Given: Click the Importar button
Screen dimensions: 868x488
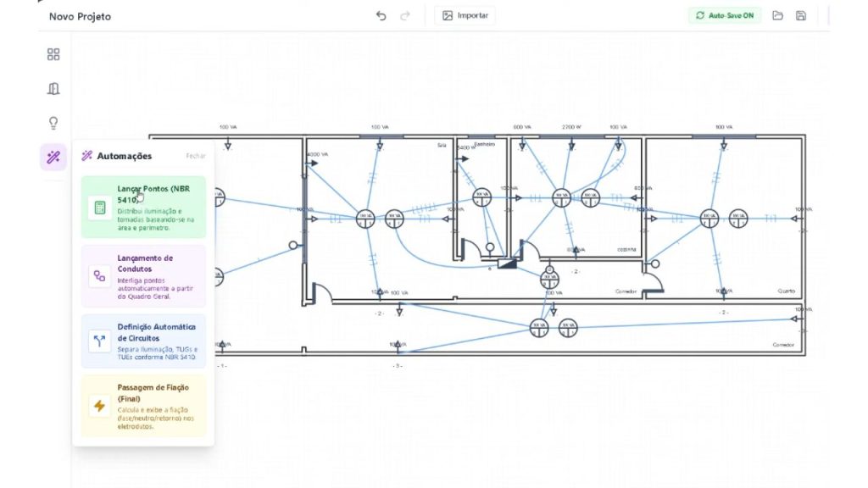Looking at the screenshot, I should point(465,16).
